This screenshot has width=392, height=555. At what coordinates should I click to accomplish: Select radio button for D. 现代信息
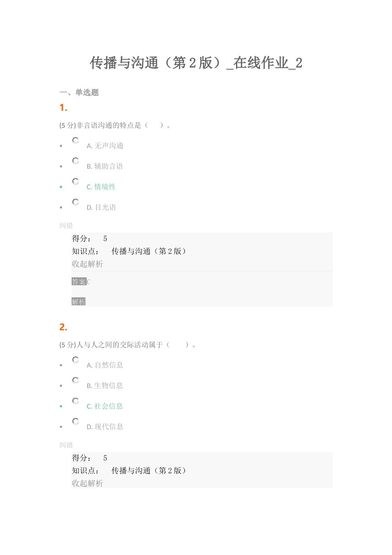(x=76, y=421)
